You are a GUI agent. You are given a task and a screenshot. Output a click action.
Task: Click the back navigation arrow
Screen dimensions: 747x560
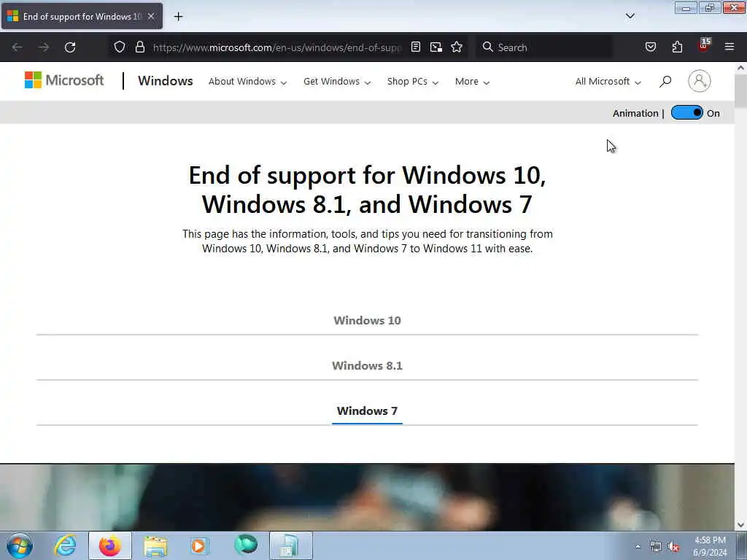point(18,47)
